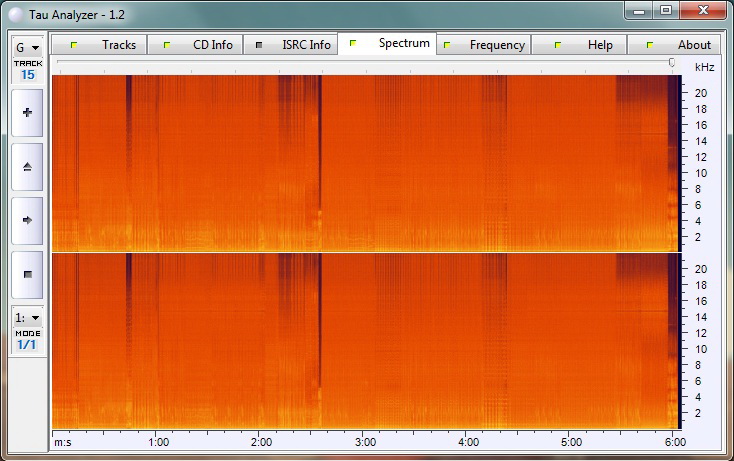The height and width of the screenshot is (461, 734).
Task: Open the Help tab
Action: tap(579, 45)
